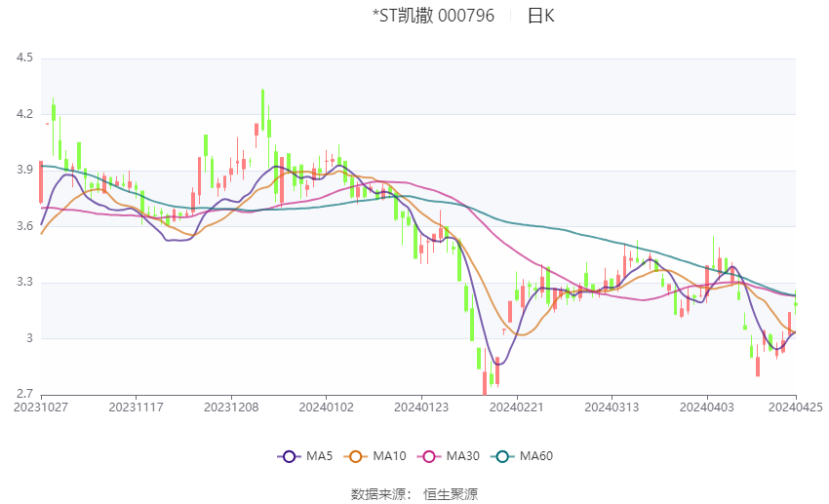The image size is (829, 504).
Task: Click the data source text 恒生聚源
Action: [451, 494]
